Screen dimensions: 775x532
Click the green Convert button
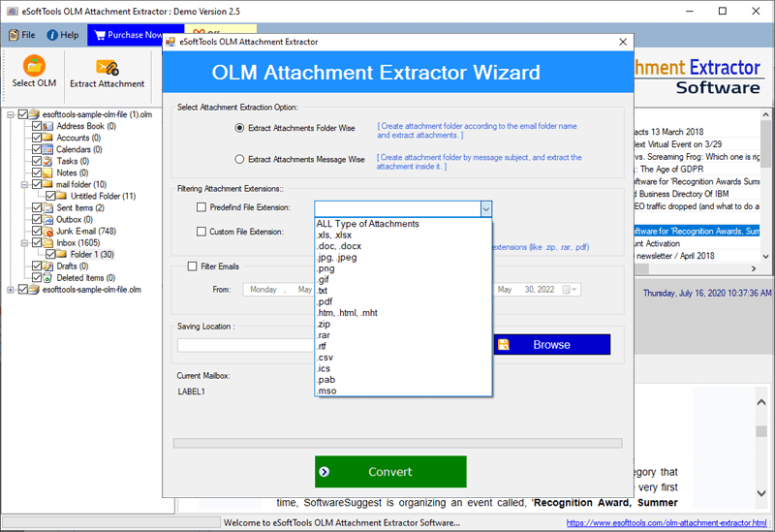coord(390,472)
